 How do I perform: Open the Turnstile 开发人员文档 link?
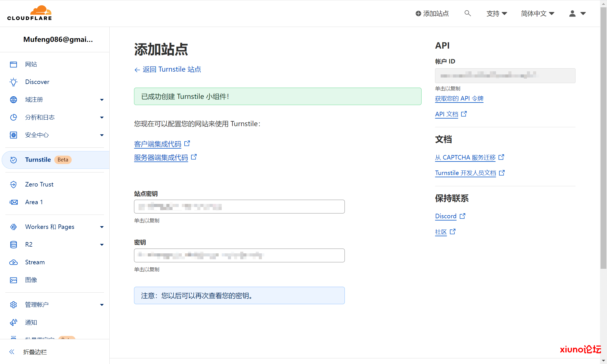coord(465,173)
